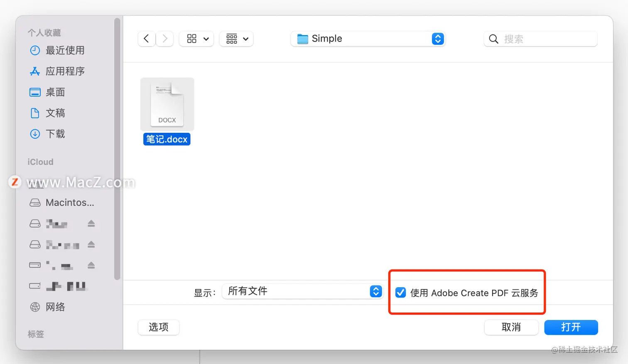
Task: Click the magnifying glass search icon
Action: [493, 39]
